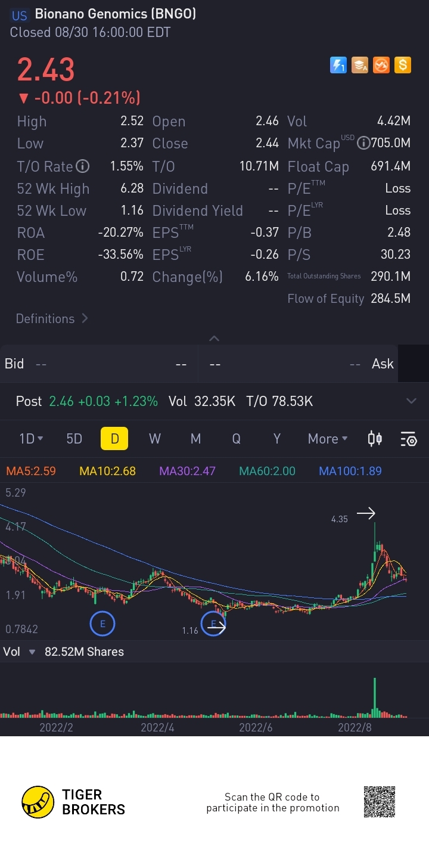This screenshot has height=868, width=429.
Task: Tap the 52 Wk Low value 1.16
Action: click(x=132, y=210)
